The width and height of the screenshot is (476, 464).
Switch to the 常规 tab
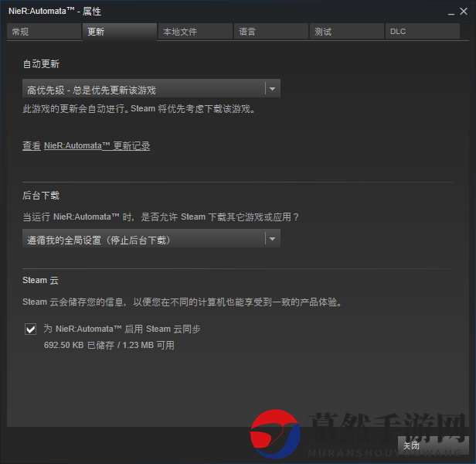point(44,32)
